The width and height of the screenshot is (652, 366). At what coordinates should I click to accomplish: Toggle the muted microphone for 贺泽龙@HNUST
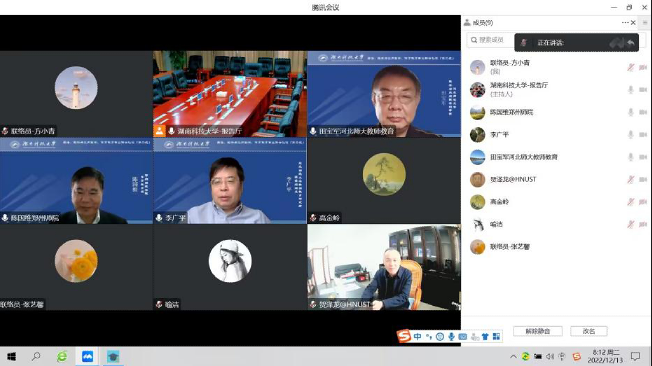pos(631,179)
